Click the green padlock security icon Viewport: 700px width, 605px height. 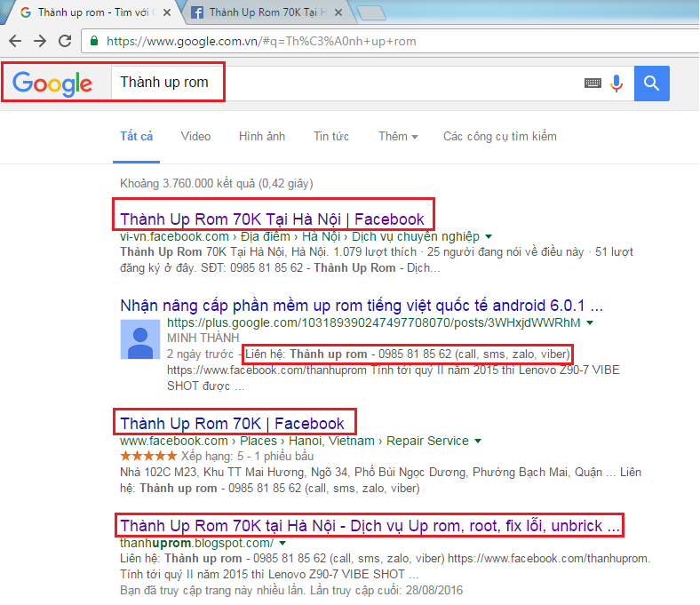[94, 41]
